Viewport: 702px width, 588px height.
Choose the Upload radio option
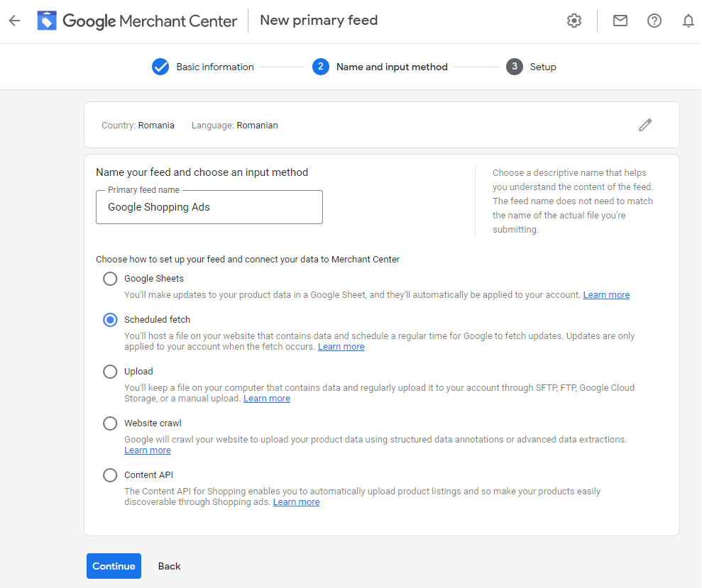coord(110,372)
